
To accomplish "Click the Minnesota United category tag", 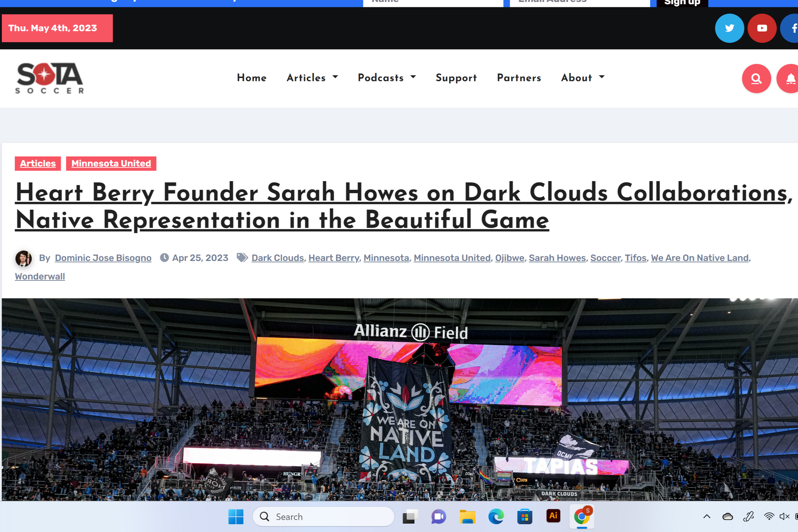I will click(111, 164).
